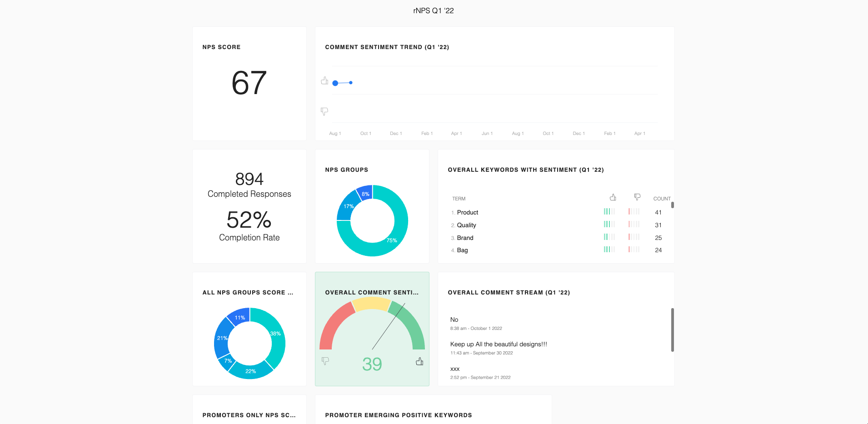Click the Overall Keywords With Sentiment card title

(x=526, y=170)
